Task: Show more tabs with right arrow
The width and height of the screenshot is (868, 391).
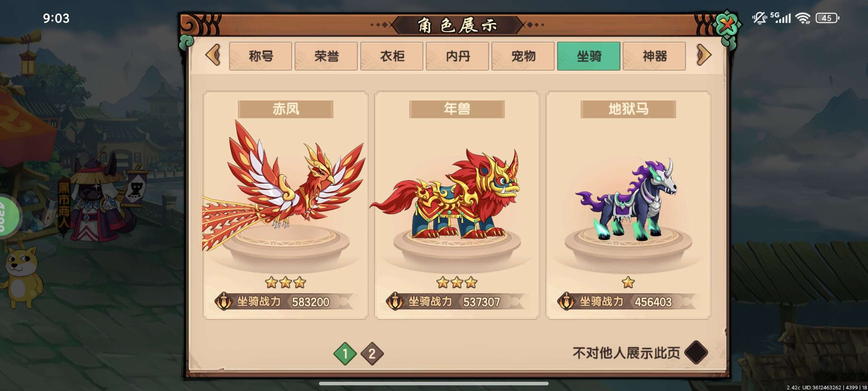Action: click(703, 55)
